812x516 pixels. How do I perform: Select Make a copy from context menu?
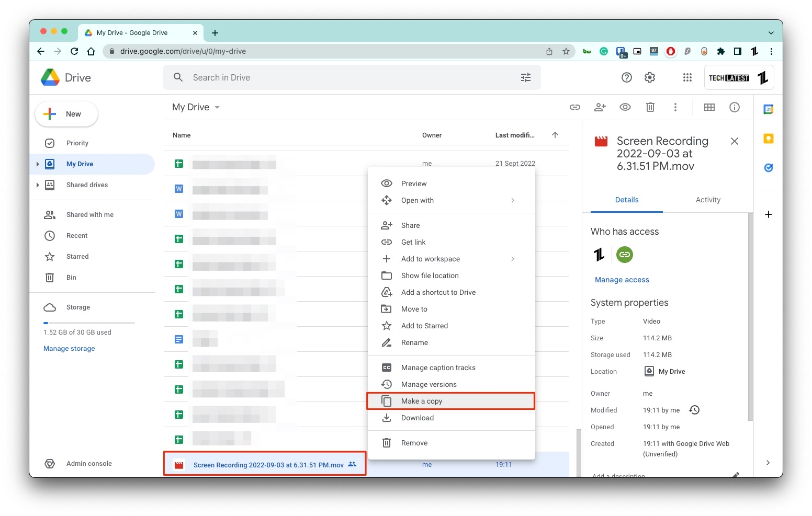point(421,401)
